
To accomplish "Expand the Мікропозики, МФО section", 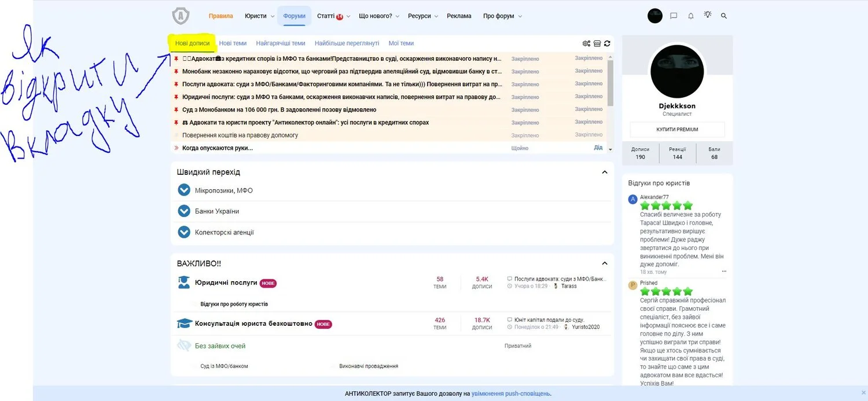I will pyautogui.click(x=184, y=190).
